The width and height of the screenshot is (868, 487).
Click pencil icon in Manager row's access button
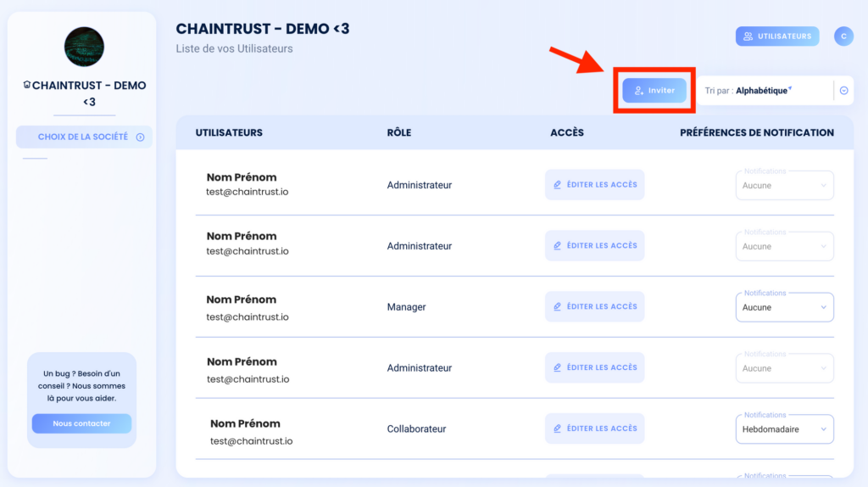click(x=558, y=306)
